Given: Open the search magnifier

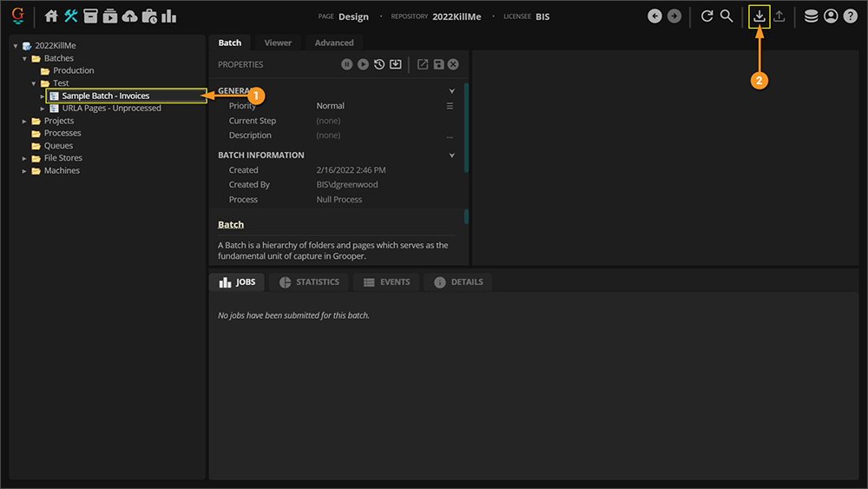Looking at the screenshot, I should coord(727,16).
